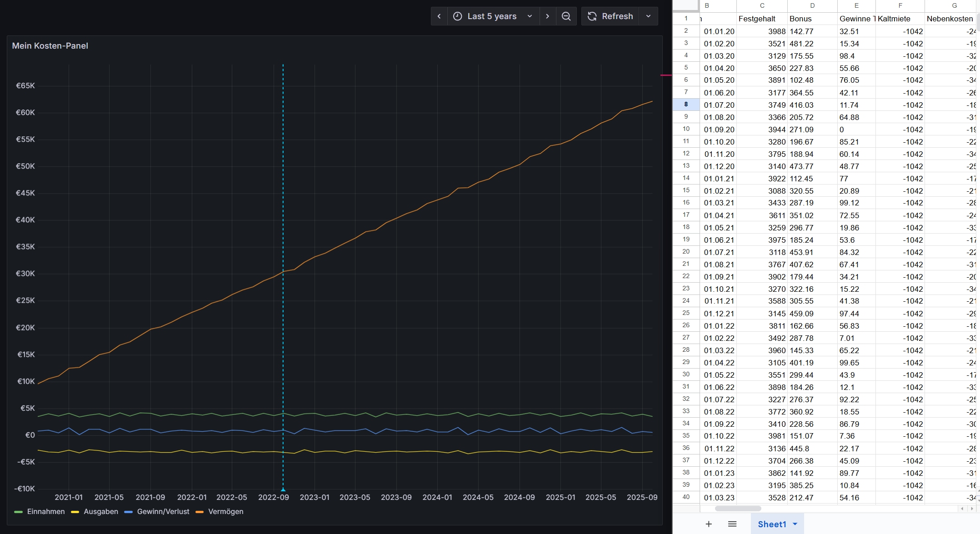Open the all-sheets list icon
Viewport: 980px width, 534px height.
point(732,524)
